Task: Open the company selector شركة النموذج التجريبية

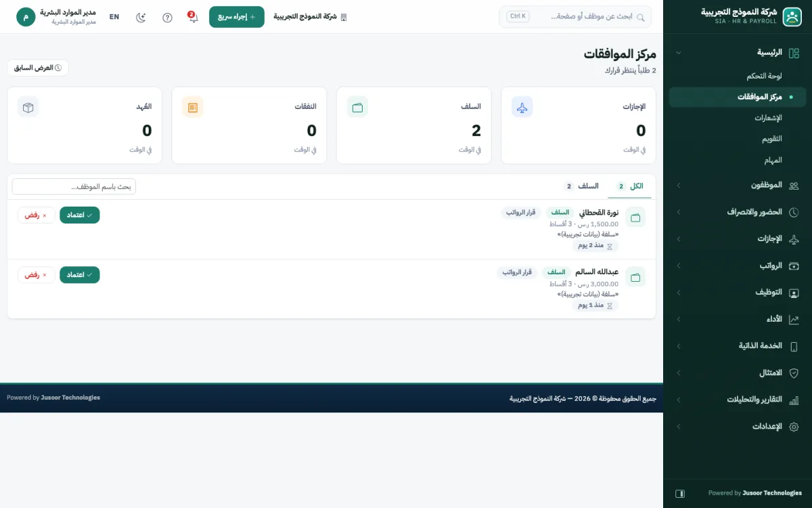Action: click(x=310, y=17)
